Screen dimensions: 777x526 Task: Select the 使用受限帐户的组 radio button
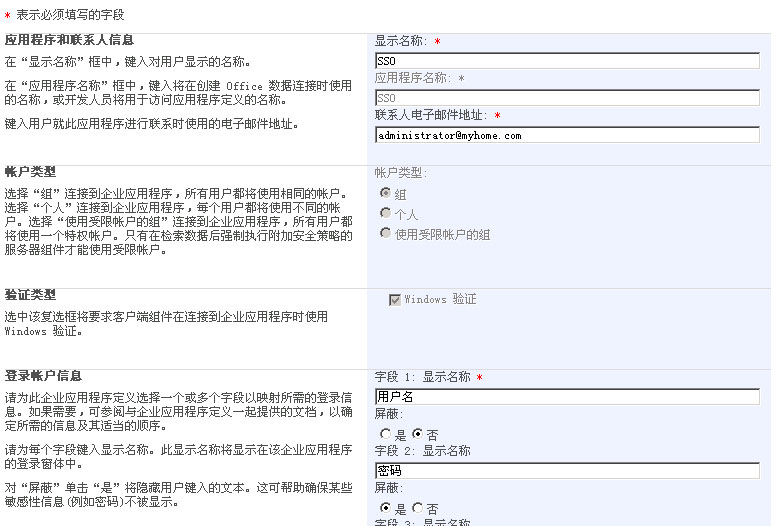[386, 233]
